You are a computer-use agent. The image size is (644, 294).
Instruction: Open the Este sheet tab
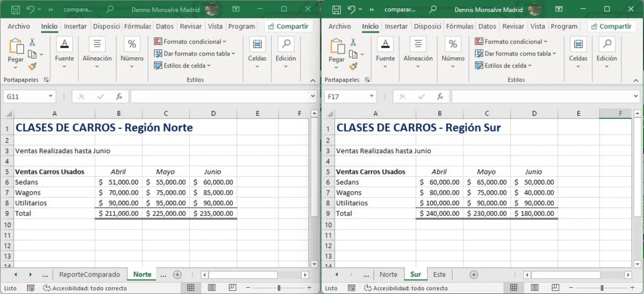pos(439,274)
